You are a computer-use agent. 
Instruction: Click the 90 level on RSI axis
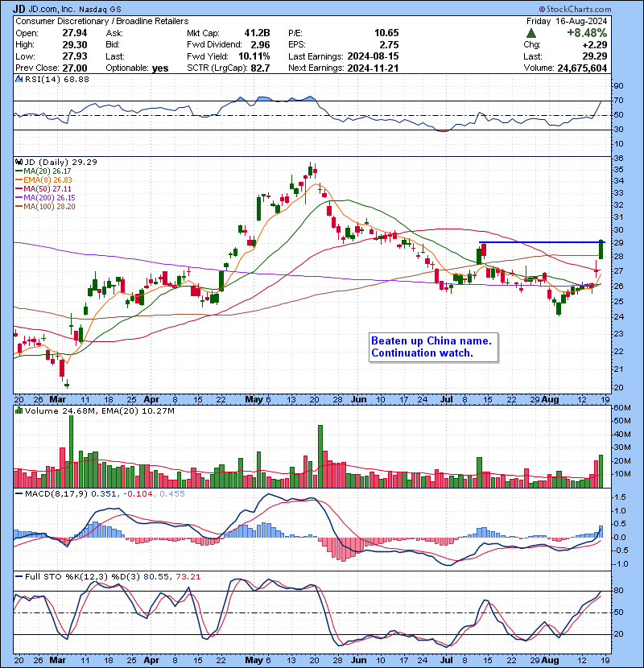[x=618, y=86]
